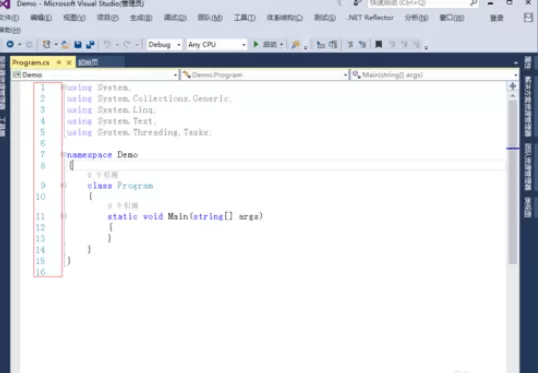Screen dimensions: 538x373
Task: Click the Open File folder icon
Action: coord(65,44)
